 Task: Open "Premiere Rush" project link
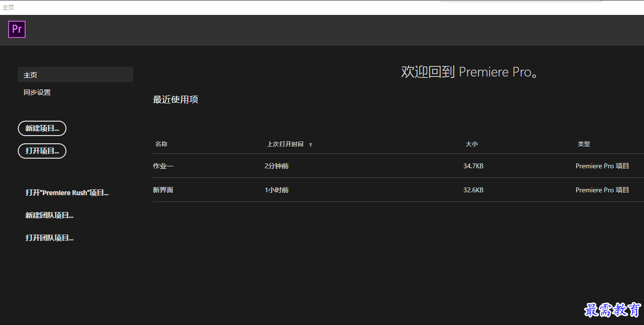pyautogui.click(x=67, y=193)
